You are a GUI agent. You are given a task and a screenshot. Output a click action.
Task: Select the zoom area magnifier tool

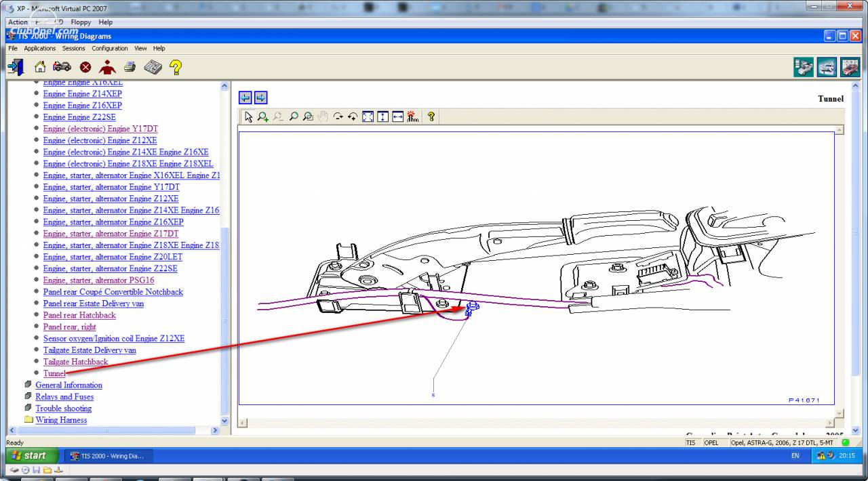308,117
